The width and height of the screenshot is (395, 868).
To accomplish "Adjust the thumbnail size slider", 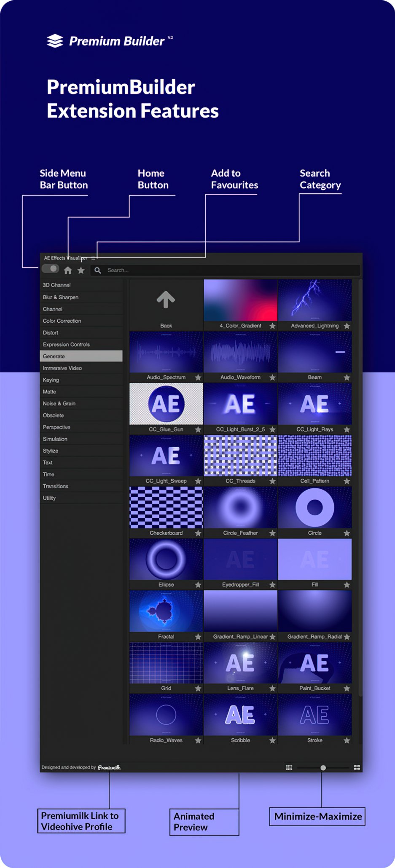I will [323, 768].
